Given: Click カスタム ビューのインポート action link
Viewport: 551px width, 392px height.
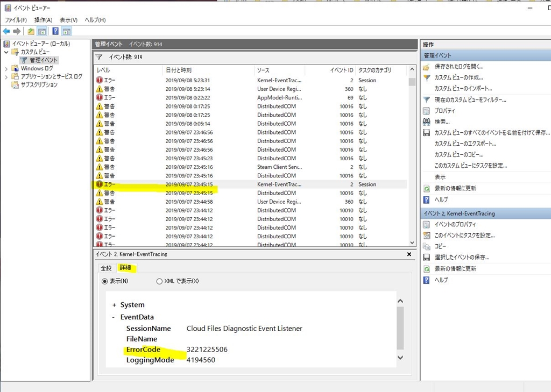Looking at the screenshot, I should pyautogui.click(x=463, y=89).
